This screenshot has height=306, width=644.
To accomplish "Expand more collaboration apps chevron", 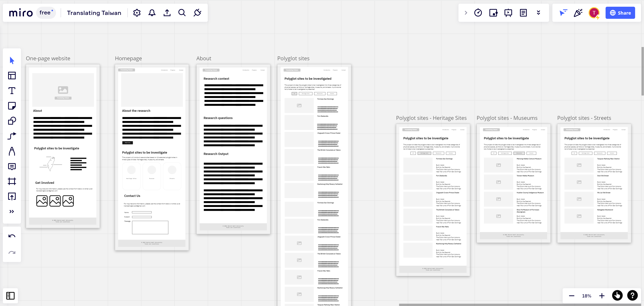I will [x=538, y=13].
